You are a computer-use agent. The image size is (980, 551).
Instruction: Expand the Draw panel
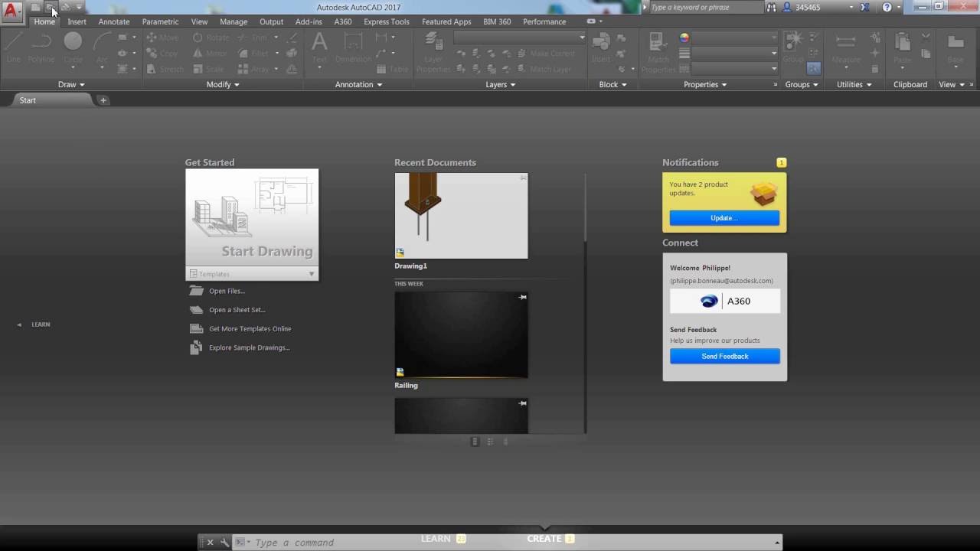[x=71, y=84]
